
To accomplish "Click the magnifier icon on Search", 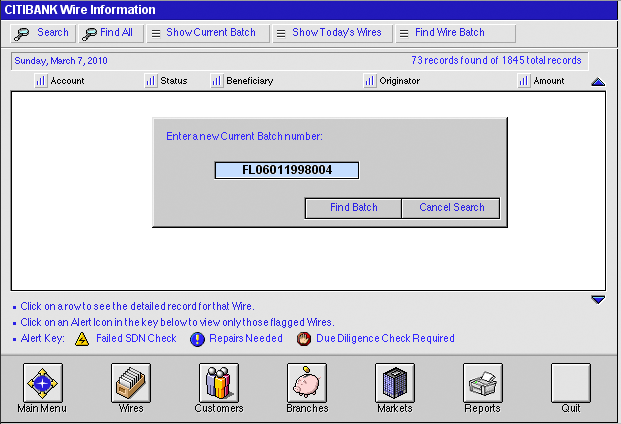I will (21, 34).
